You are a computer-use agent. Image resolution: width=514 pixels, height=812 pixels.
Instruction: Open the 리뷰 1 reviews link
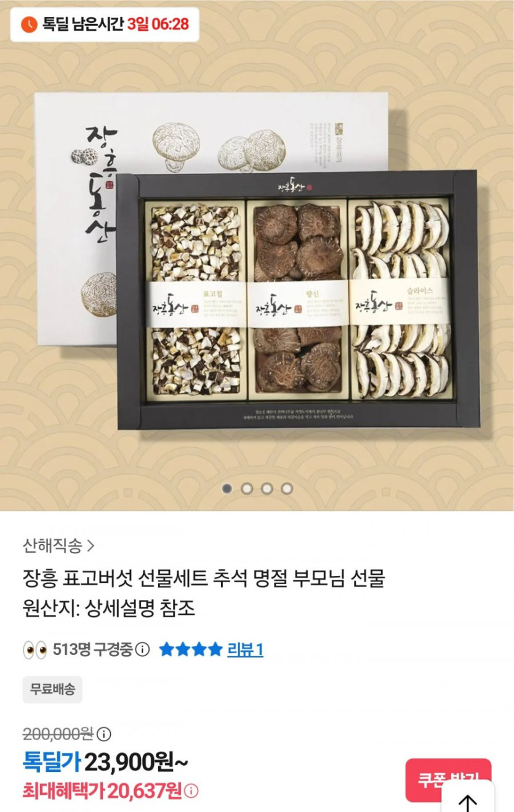(245, 649)
